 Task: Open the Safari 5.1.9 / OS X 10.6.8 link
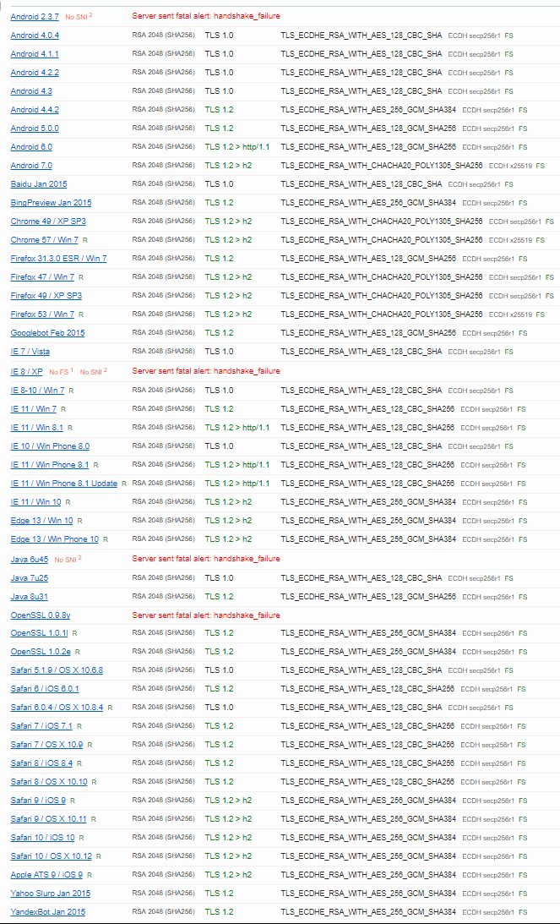click(57, 670)
